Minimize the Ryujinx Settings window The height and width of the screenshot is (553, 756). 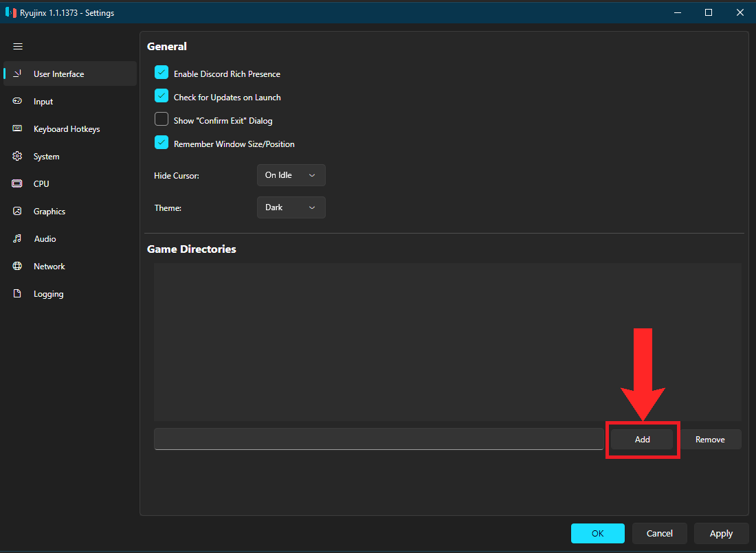pos(678,12)
